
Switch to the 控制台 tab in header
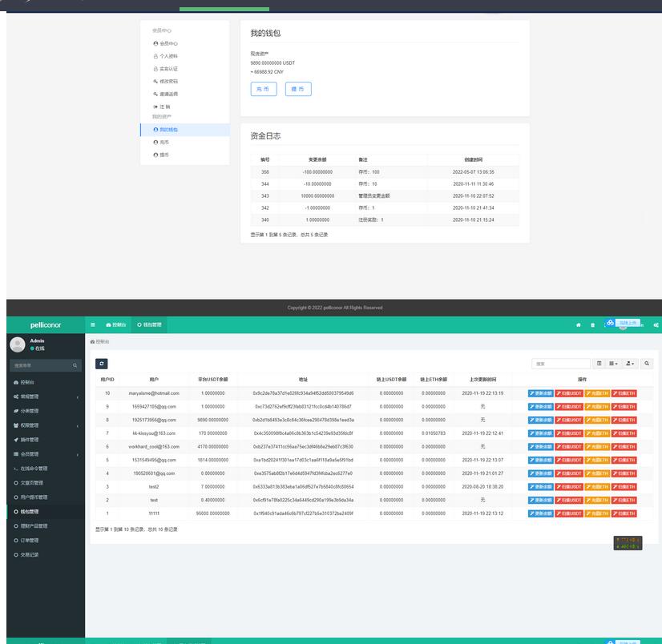(116, 324)
